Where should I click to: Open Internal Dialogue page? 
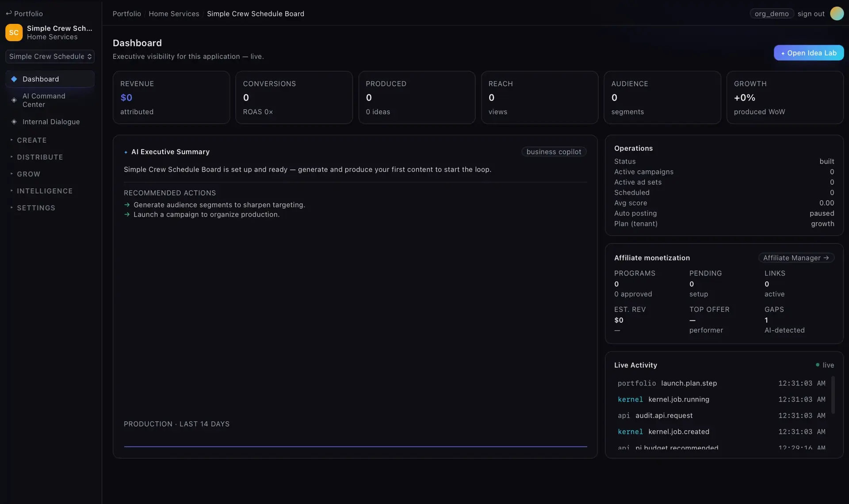point(50,122)
